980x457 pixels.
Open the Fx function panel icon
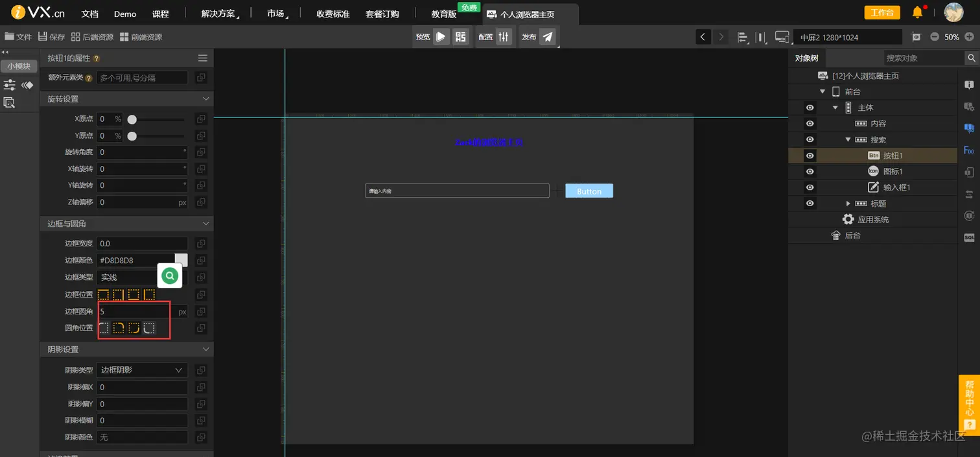(969, 150)
